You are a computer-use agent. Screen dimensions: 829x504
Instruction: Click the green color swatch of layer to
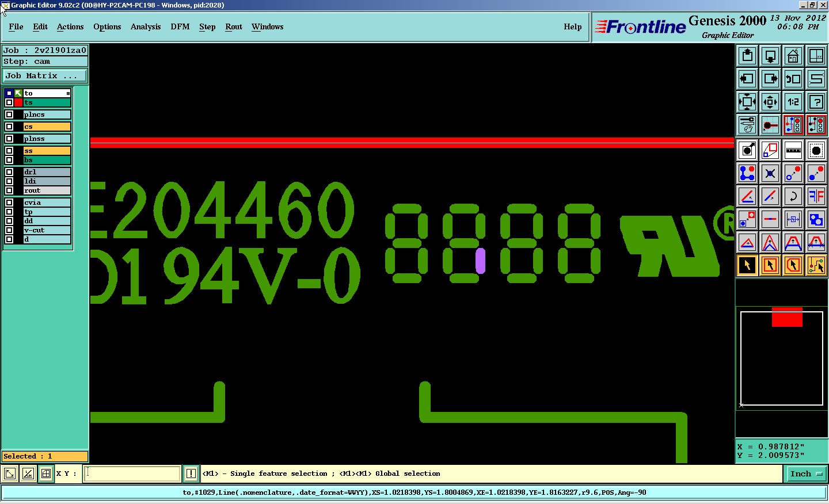click(x=18, y=93)
